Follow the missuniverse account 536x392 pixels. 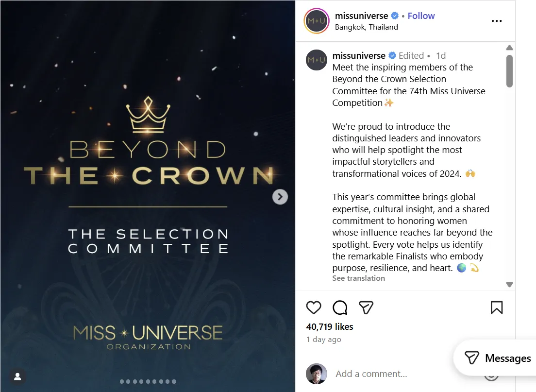(x=421, y=16)
